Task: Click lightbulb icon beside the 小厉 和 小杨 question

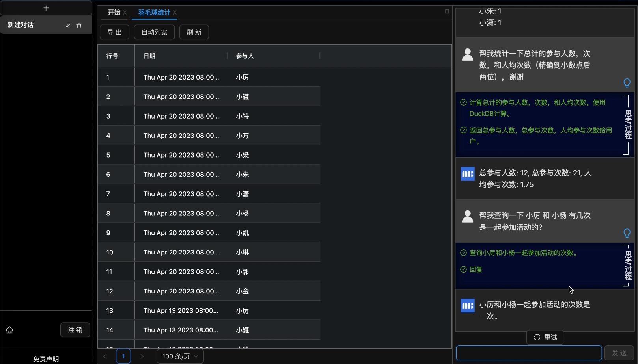Action: 627,233
